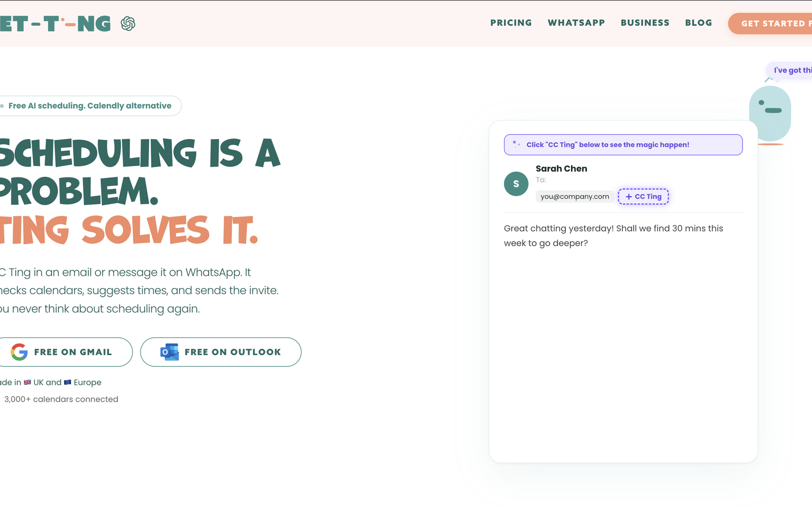Click the Get Started button

click(x=770, y=23)
